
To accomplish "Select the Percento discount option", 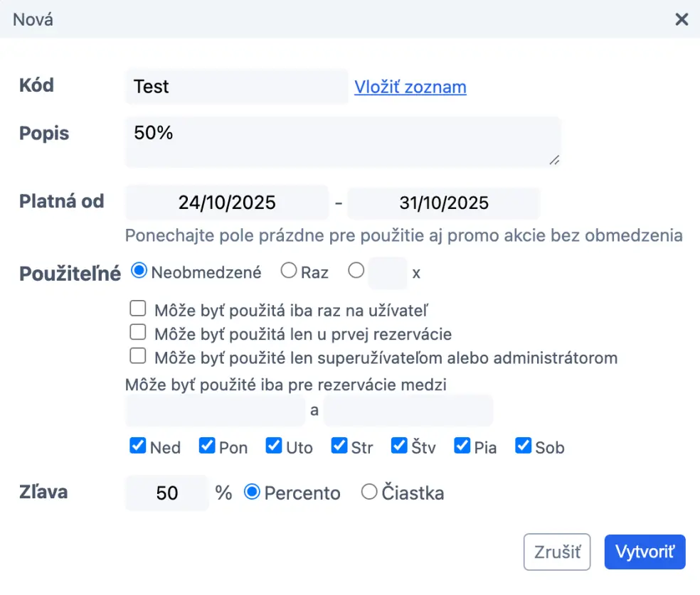I will [255, 492].
